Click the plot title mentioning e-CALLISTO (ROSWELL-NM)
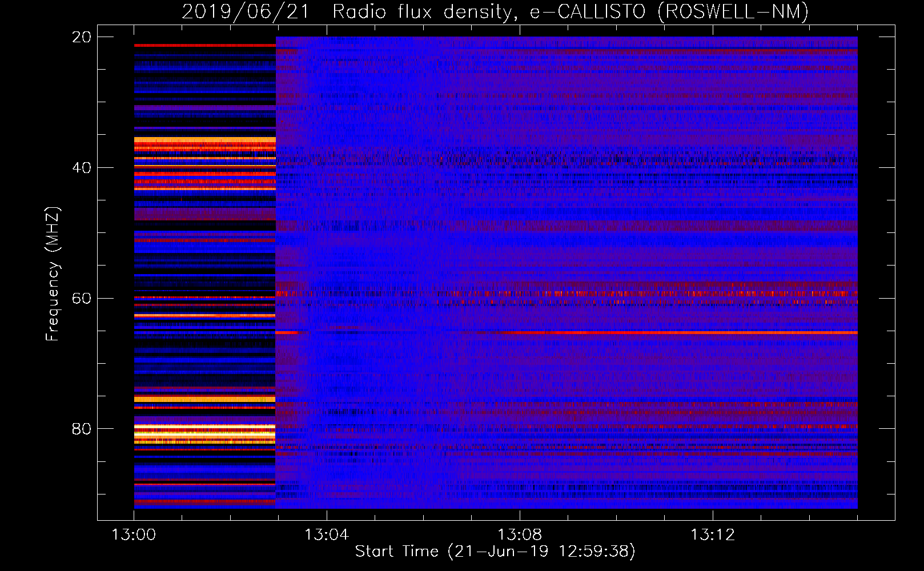 495,11
